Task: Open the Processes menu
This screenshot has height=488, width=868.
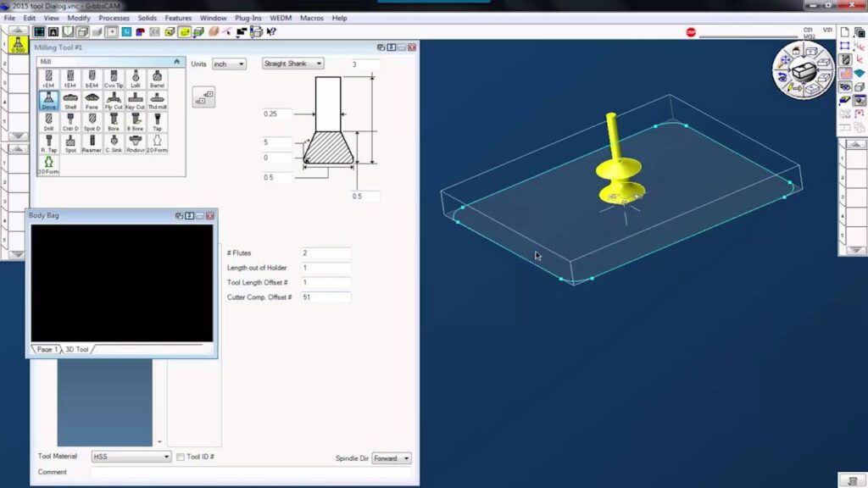Action: (114, 19)
